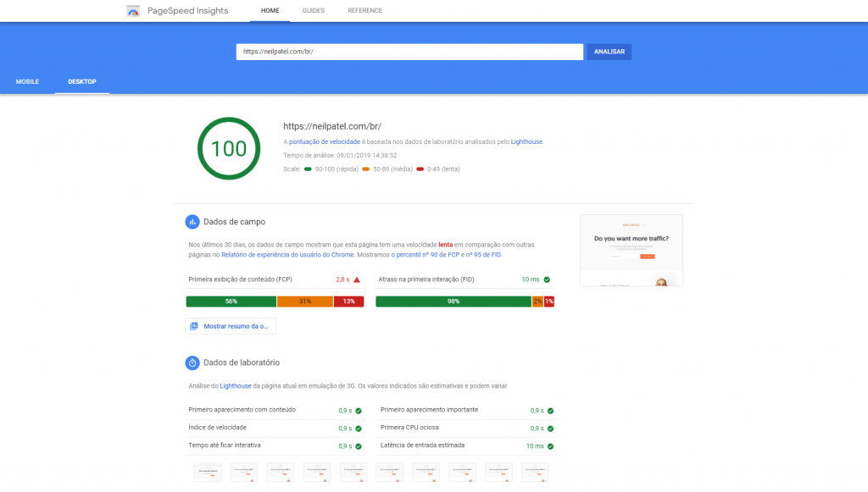Image resolution: width=868 pixels, height=492 pixels.
Task: Click the URL input field
Action: pos(409,52)
